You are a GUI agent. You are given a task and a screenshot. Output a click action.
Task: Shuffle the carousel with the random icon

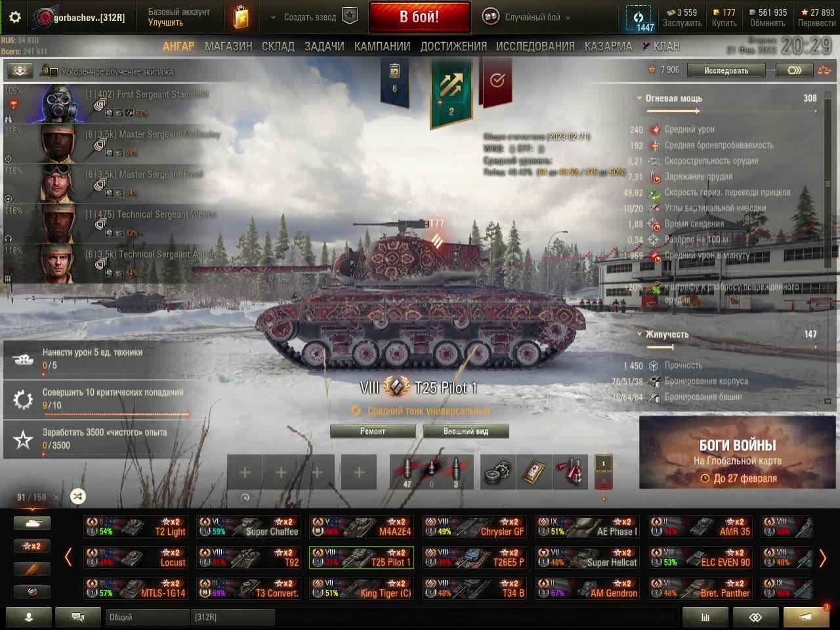pos(77,497)
